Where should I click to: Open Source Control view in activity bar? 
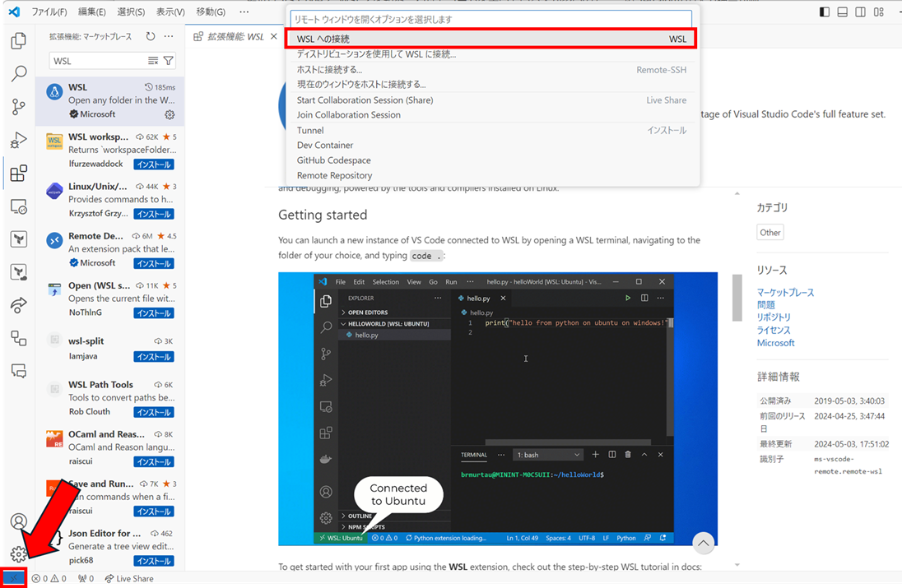tap(18, 106)
